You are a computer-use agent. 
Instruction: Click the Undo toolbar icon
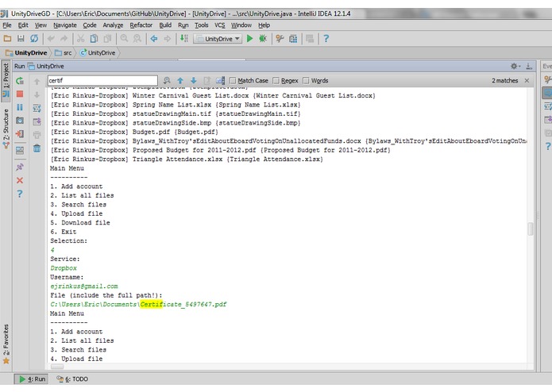[51, 39]
